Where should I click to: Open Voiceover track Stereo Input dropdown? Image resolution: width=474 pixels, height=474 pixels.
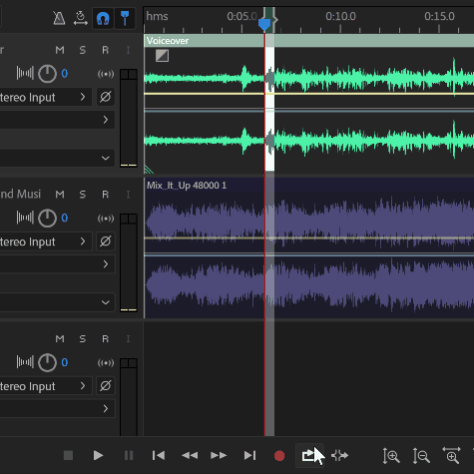pos(45,97)
